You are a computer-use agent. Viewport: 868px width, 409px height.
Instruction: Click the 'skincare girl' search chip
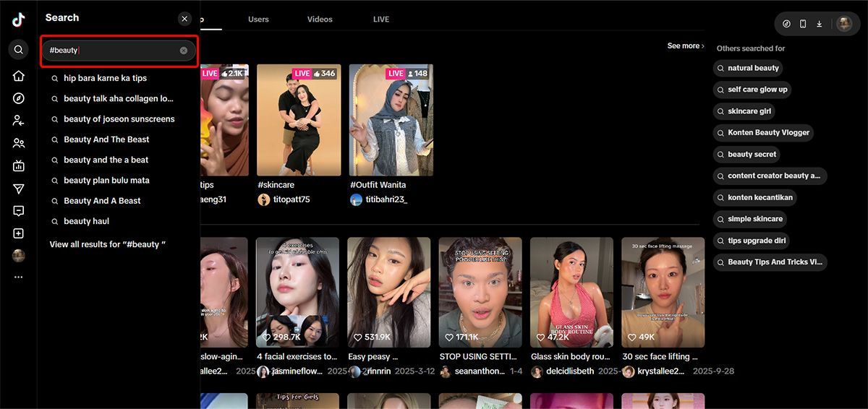[x=744, y=111]
